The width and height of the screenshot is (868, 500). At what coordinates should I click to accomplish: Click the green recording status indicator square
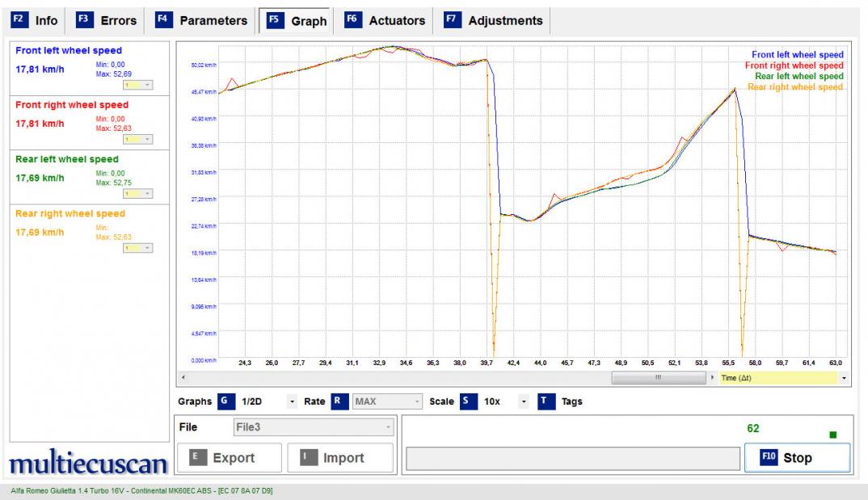pyautogui.click(x=833, y=435)
